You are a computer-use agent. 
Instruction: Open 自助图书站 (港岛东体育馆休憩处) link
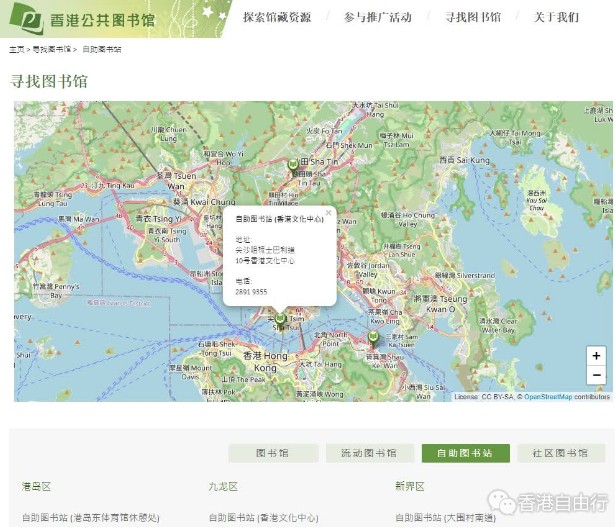pos(91,518)
